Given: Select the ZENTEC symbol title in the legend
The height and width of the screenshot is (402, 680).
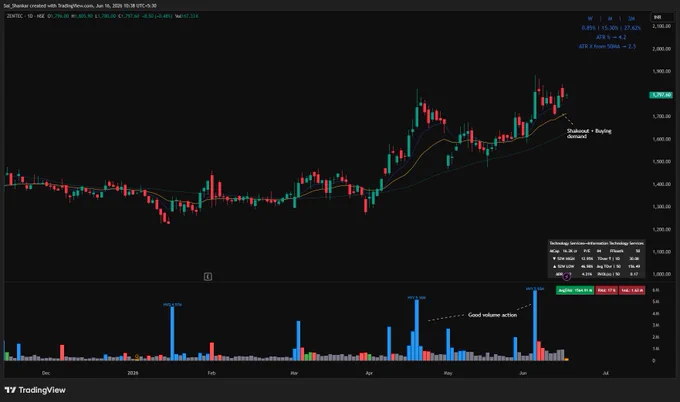Looking at the screenshot, I should point(26,16).
